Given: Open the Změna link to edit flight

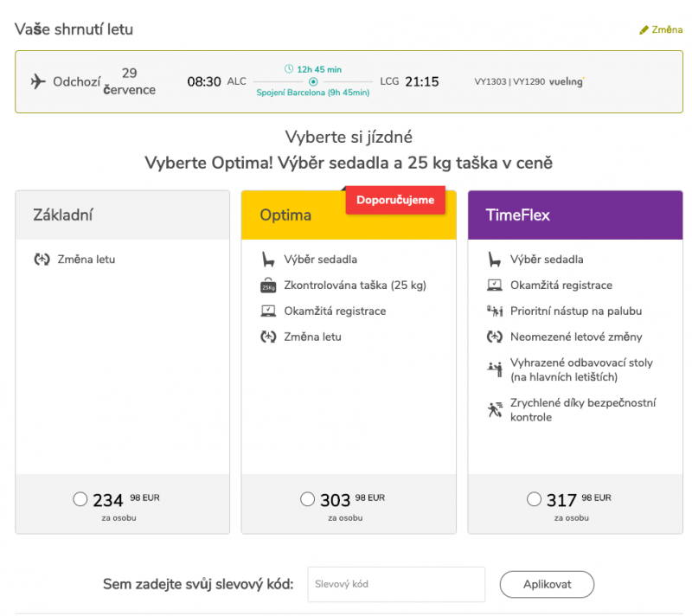Looking at the screenshot, I should [x=666, y=30].
